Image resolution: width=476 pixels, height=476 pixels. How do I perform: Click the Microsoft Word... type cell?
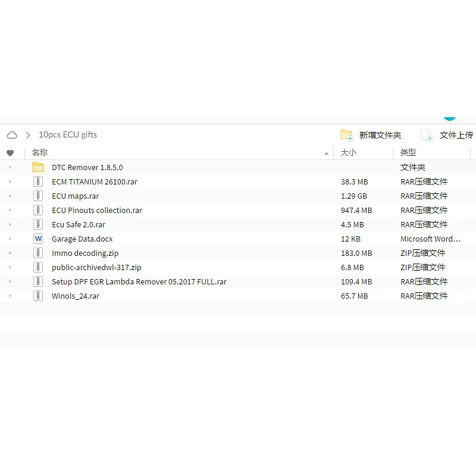430,239
